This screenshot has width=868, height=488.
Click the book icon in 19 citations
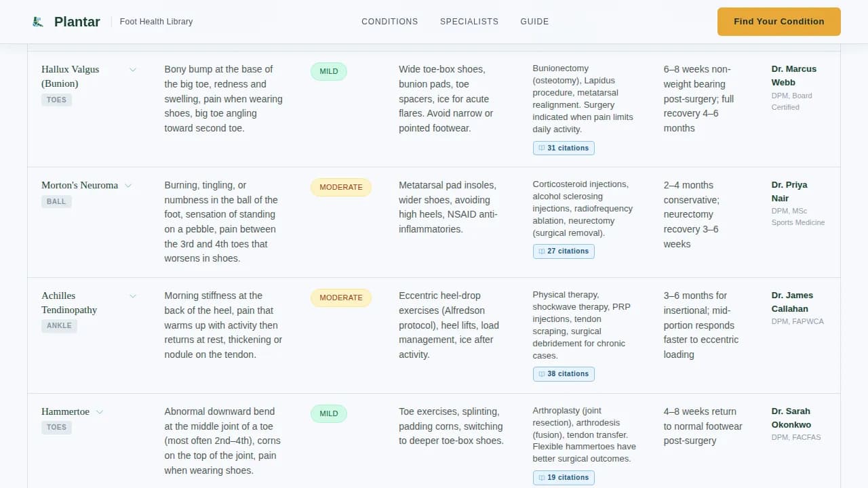click(x=542, y=478)
